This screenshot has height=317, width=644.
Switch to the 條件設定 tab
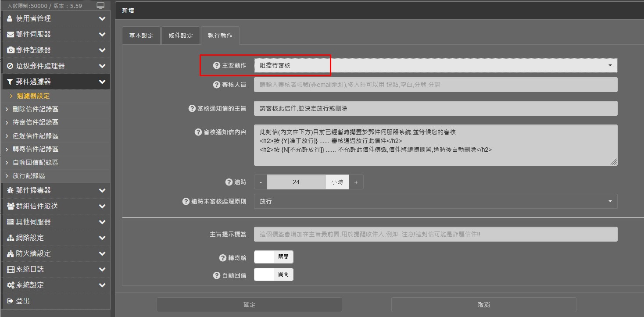tap(181, 36)
